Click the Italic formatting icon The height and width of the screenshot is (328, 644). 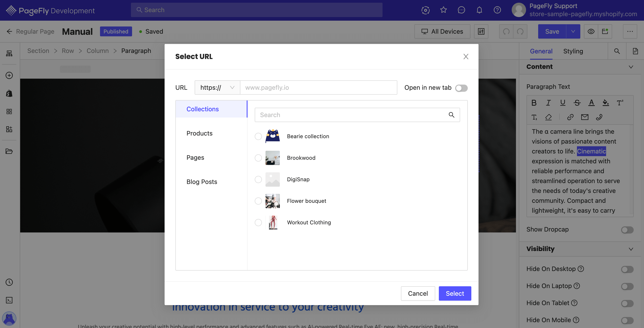(548, 103)
